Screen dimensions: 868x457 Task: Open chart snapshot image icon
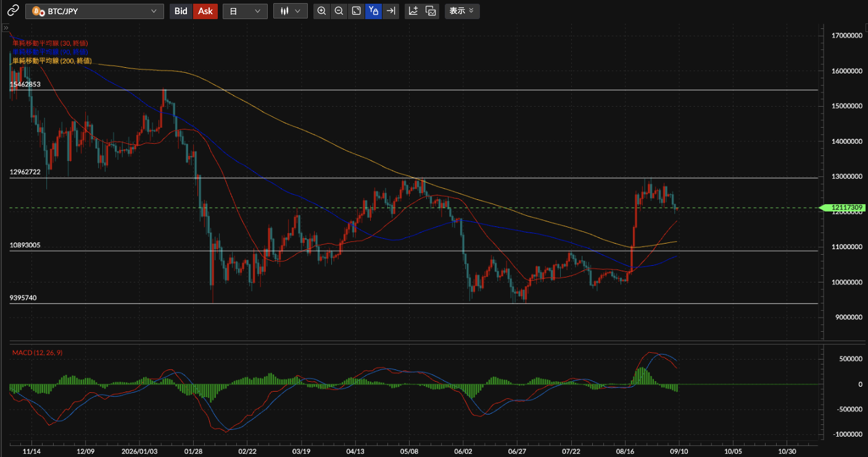point(431,11)
